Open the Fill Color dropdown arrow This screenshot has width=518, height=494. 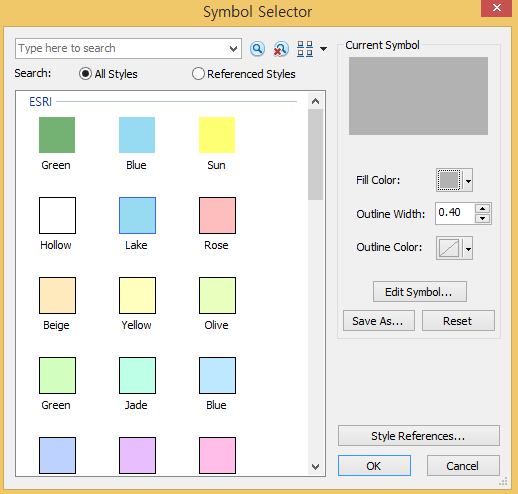(x=468, y=181)
